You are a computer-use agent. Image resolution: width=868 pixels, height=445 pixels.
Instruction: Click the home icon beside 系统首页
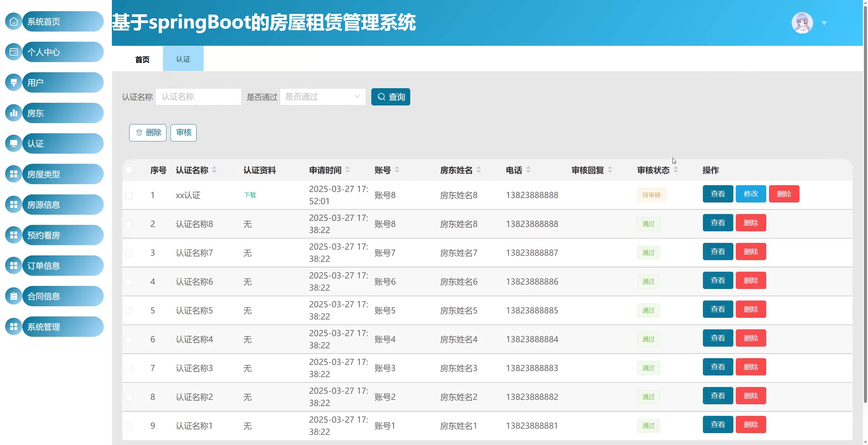pos(14,21)
